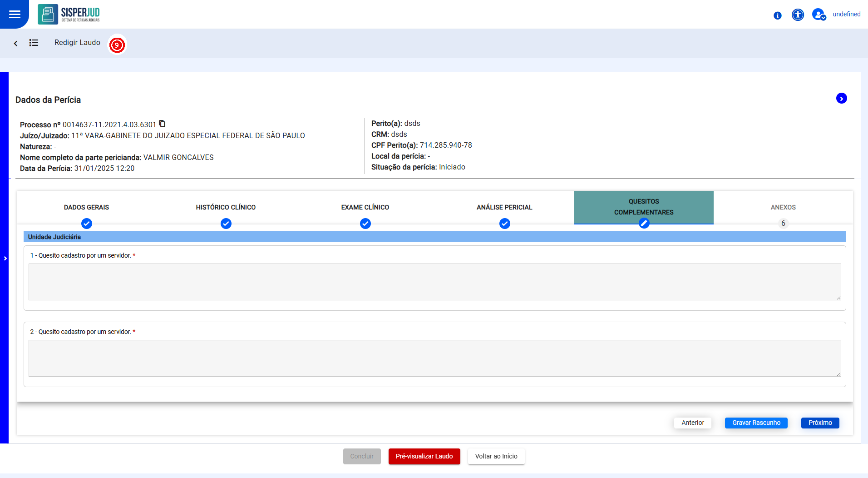Copy the process number to clipboard

click(162, 124)
